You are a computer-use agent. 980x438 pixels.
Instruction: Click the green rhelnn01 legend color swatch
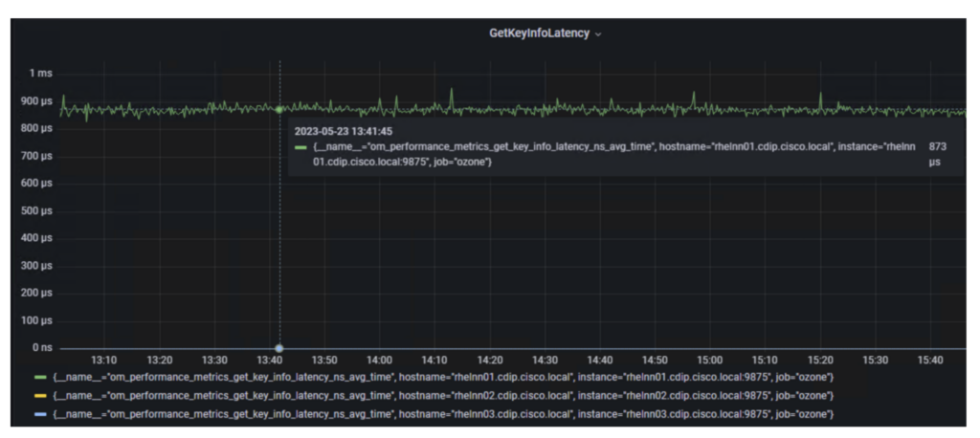[x=40, y=378]
